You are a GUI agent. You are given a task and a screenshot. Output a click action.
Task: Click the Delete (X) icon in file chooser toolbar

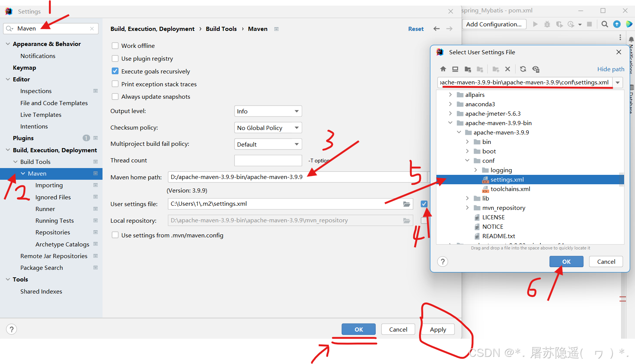click(x=508, y=69)
